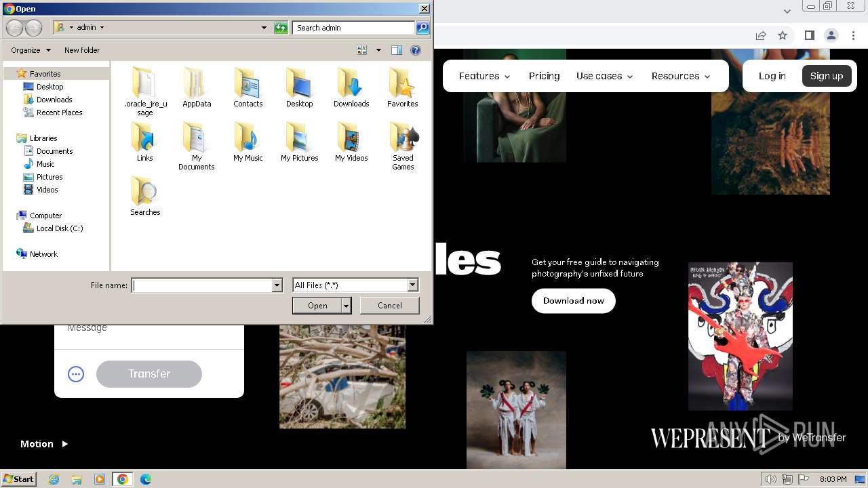Select the My Music folder
This screenshot has height=488, width=868.
(x=248, y=142)
